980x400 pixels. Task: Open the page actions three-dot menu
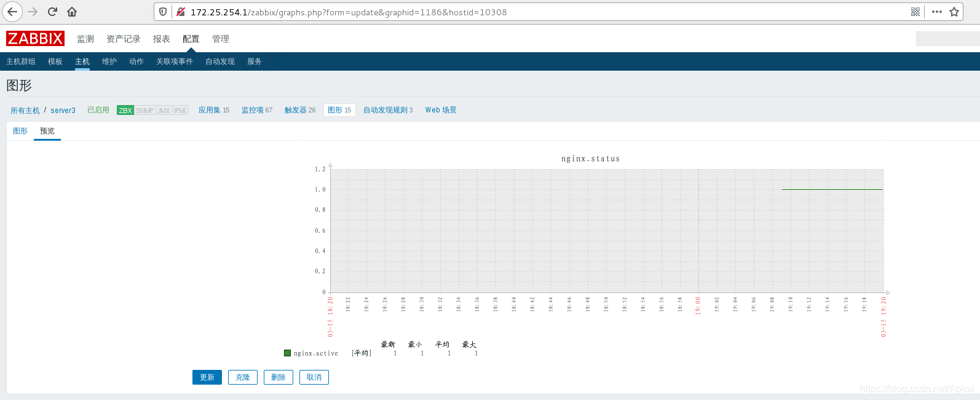click(x=937, y=12)
